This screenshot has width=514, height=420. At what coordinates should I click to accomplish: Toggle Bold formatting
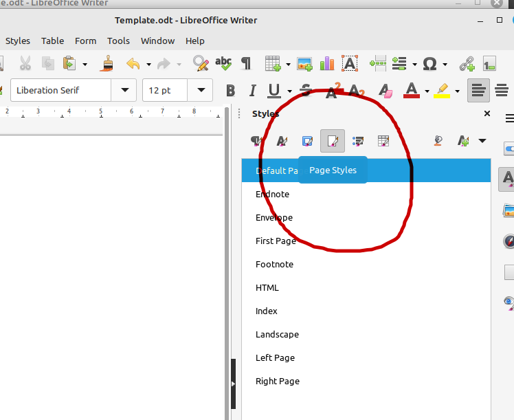pos(230,90)
